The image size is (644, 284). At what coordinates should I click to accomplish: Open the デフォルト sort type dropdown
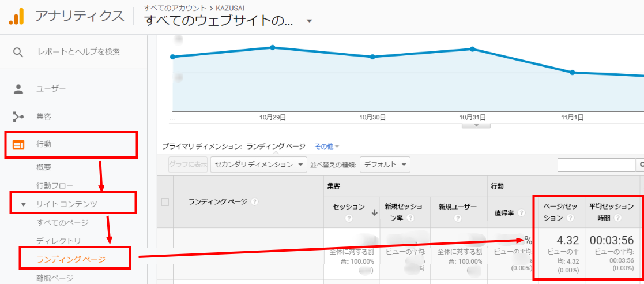(x=385, y=165)
